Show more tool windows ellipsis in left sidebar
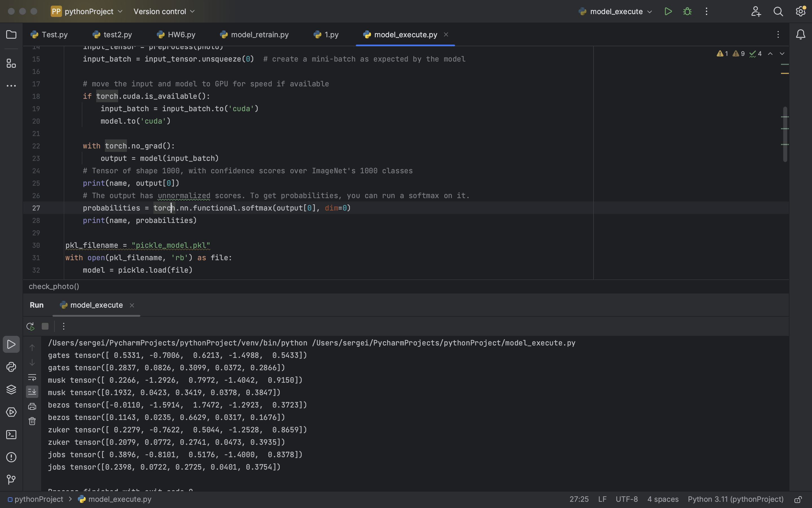Image resolution: width=812 pixels, height=508 pixels. pos(11,86)
